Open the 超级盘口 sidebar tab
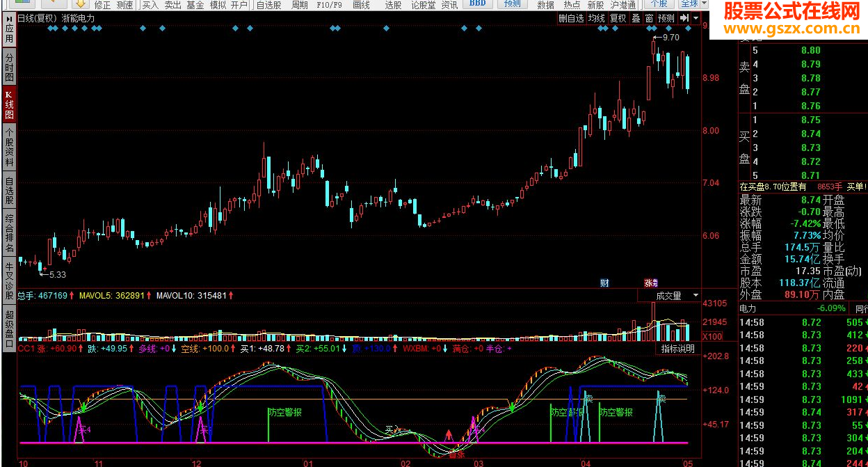 coord(9,327)
